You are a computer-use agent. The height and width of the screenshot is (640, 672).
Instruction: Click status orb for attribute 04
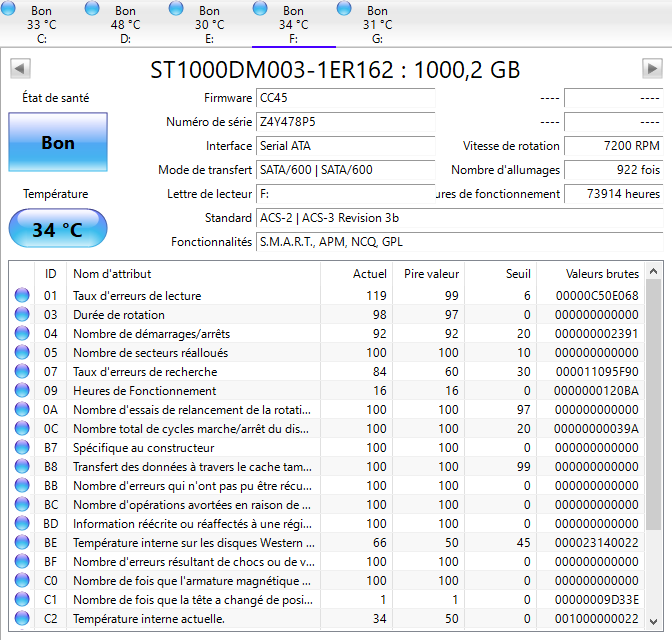click(22, 333)
